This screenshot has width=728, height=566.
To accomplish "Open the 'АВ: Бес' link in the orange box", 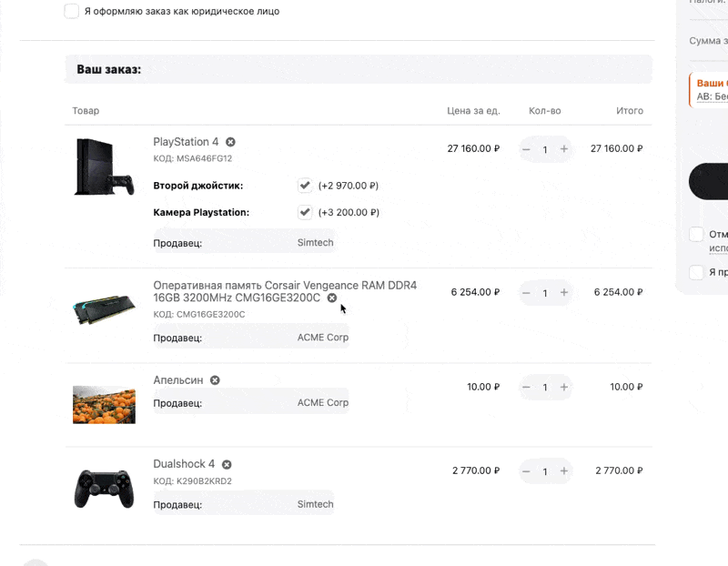I will pyautogui.click(x=712, y=96).
